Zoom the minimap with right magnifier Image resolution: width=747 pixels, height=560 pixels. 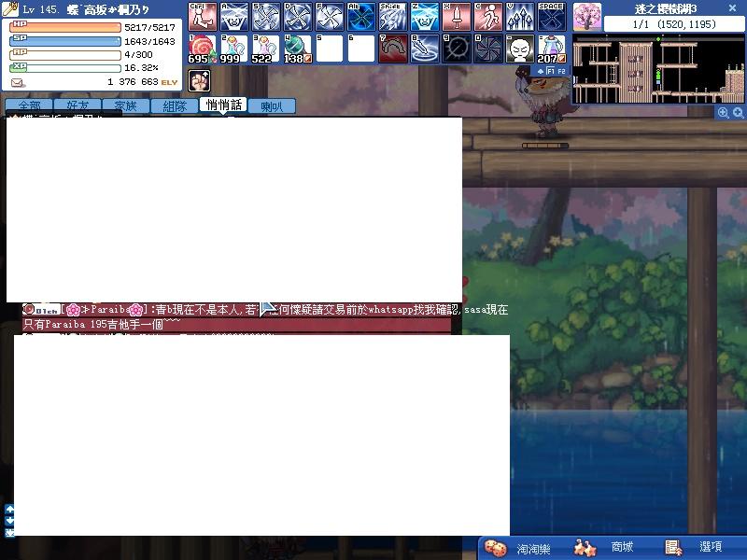pos(739,112)
